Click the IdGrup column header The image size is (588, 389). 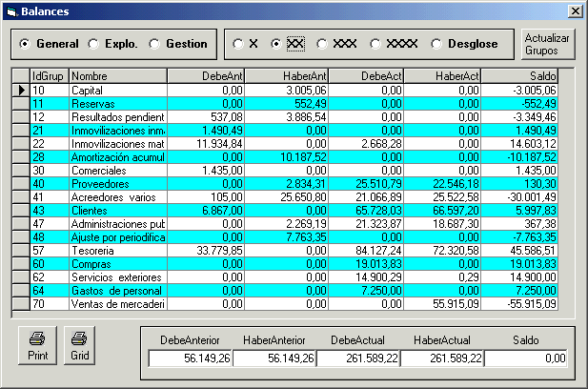click(x=49, y=75)
